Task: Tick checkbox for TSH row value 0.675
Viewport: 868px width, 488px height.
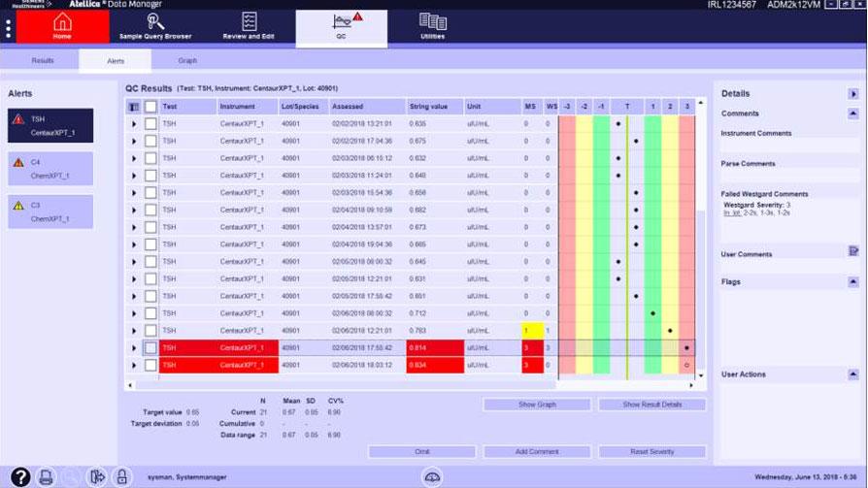Action: [150, 141]
